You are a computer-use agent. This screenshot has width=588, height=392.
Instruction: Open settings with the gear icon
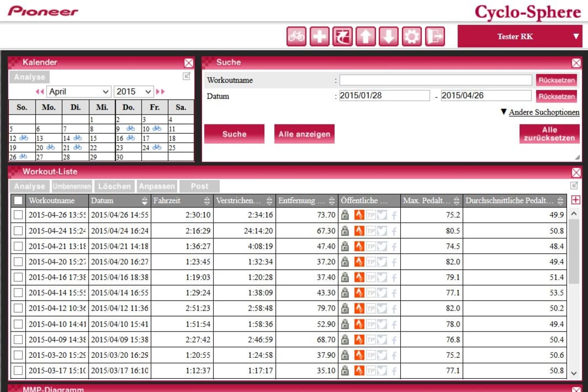point(412,37)
